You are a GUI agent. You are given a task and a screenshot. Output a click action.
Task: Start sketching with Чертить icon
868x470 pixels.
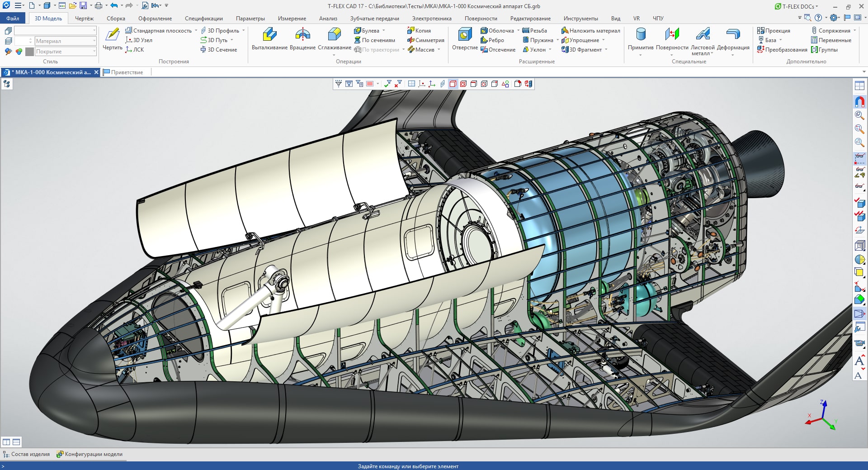point(112,35)
